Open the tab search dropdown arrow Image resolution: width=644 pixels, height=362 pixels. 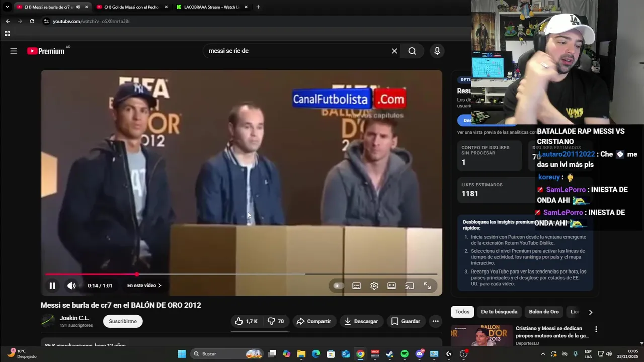click(x=7, y=7)
